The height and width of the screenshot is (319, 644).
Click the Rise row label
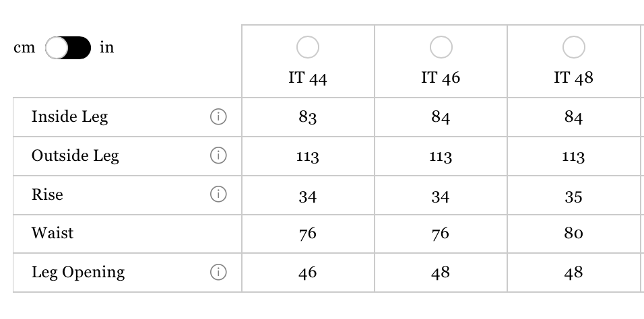47,194
